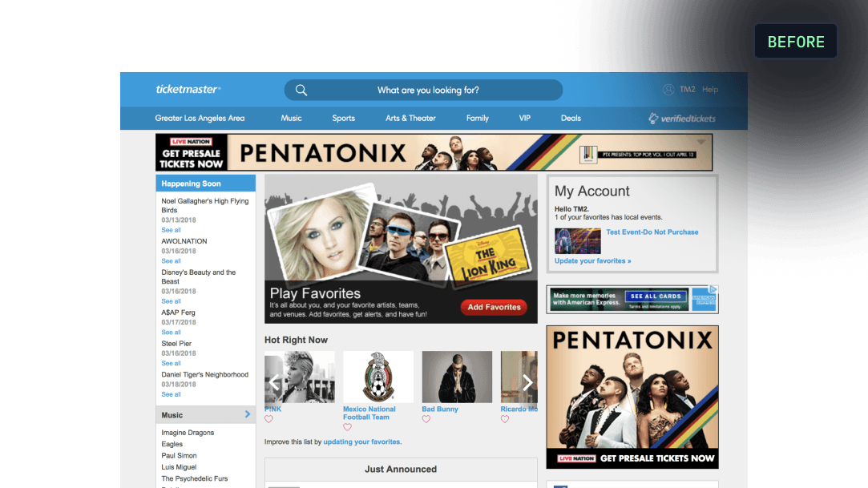The image size is (868, 488).
Task: Open the AWOLNATION event
Action: (x=184, y=242)
